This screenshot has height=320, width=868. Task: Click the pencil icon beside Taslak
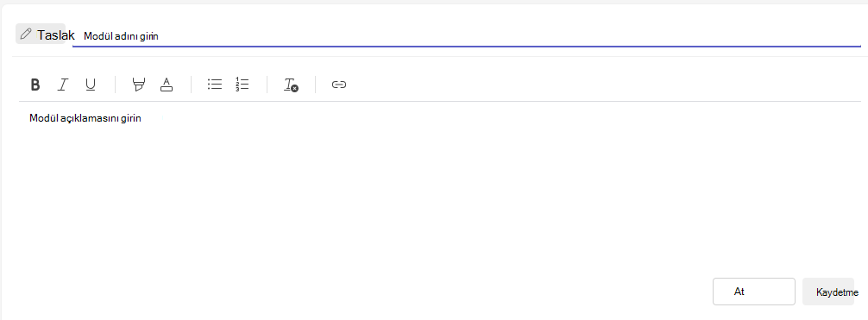[26, 35]
